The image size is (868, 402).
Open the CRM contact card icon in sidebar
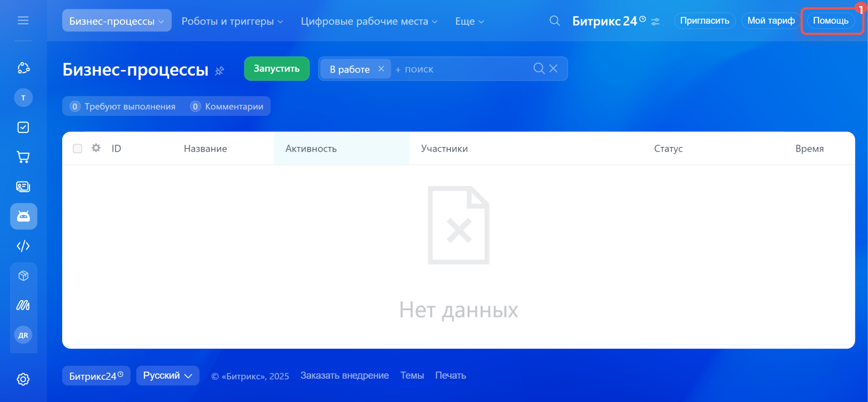23,187
